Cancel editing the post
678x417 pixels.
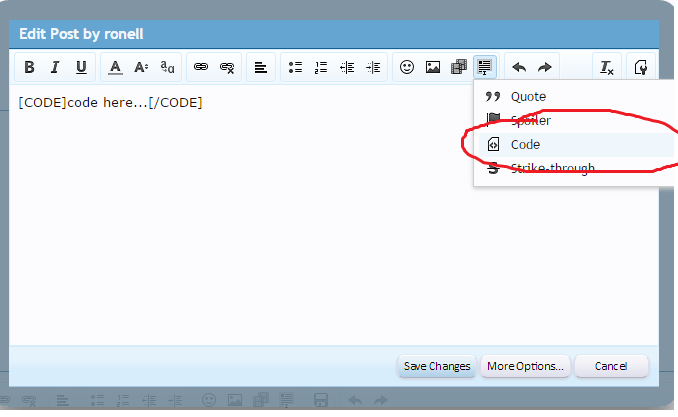pyautogui.click(x=611, y=366)
